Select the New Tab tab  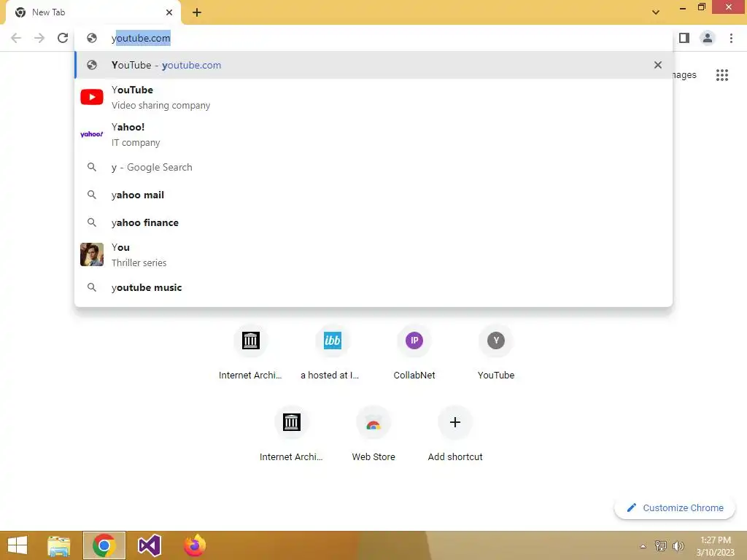93,13
